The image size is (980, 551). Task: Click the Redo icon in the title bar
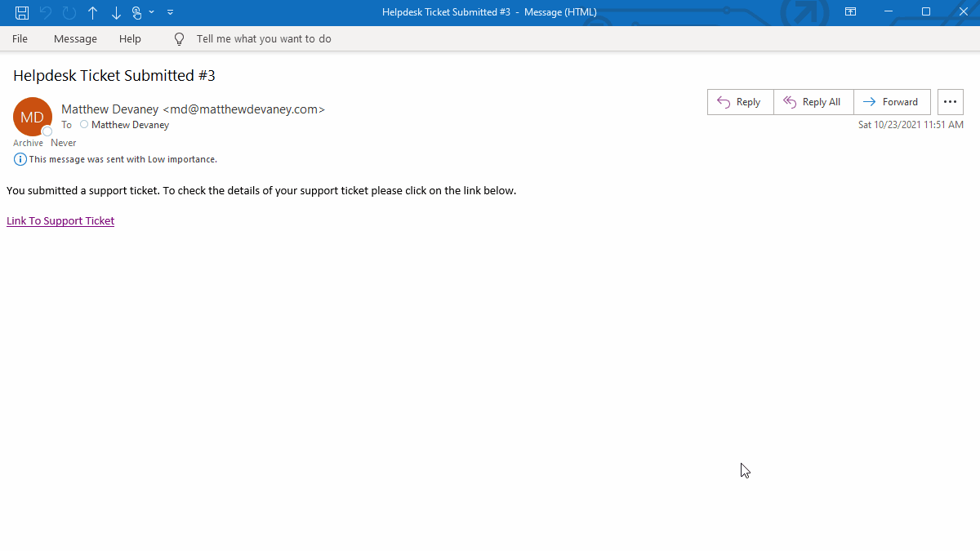69,12
